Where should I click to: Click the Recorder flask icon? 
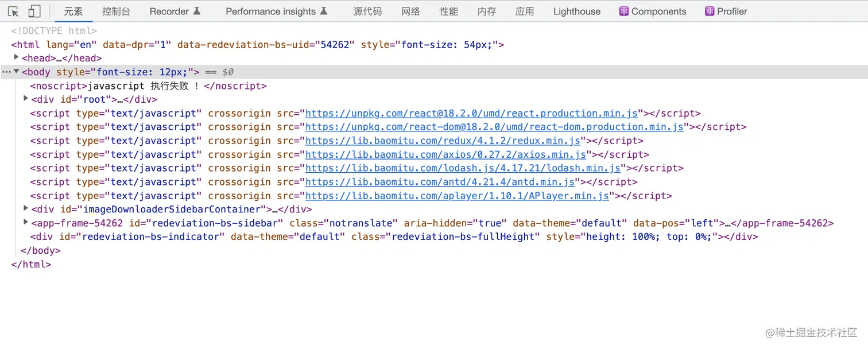[197, 11]
